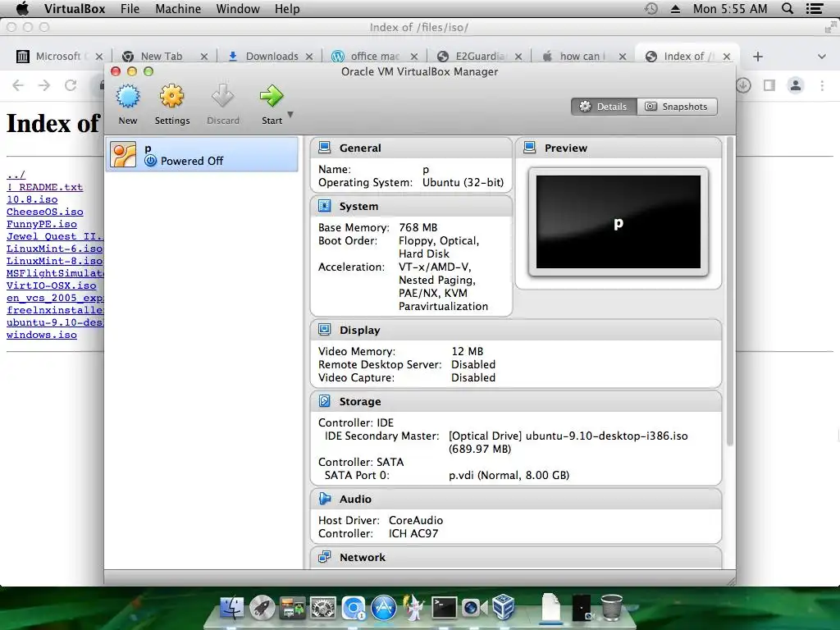Open the Window menu

[x=238, y=8]
